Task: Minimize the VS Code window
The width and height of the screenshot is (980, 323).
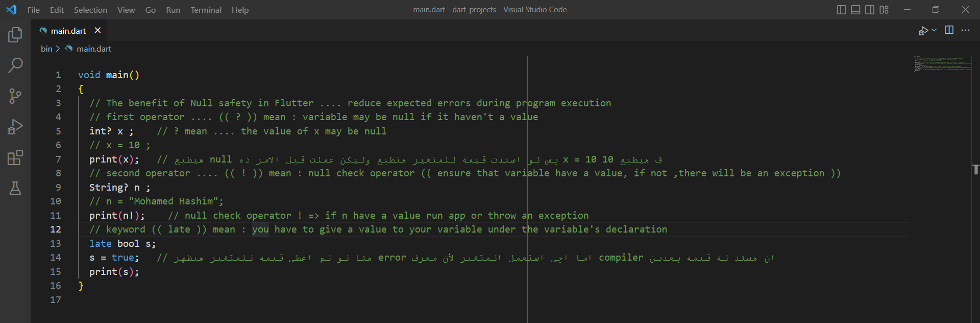Action: point(907,10)
